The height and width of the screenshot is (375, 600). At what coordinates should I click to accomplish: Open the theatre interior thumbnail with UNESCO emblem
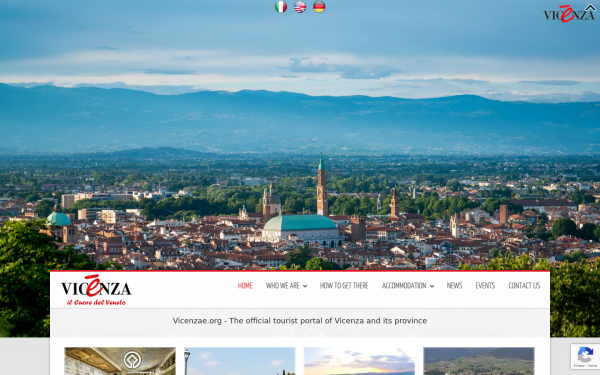(x=120, y=361)
